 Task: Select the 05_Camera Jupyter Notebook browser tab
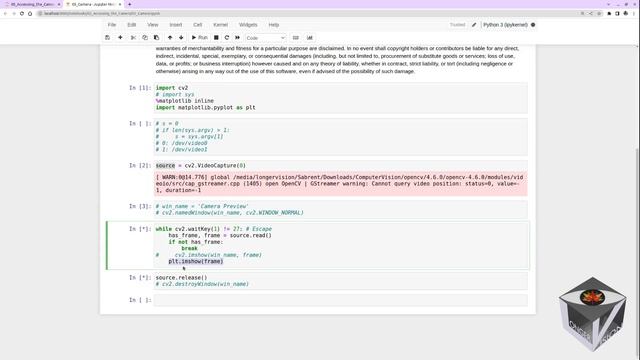pos(93,4)
